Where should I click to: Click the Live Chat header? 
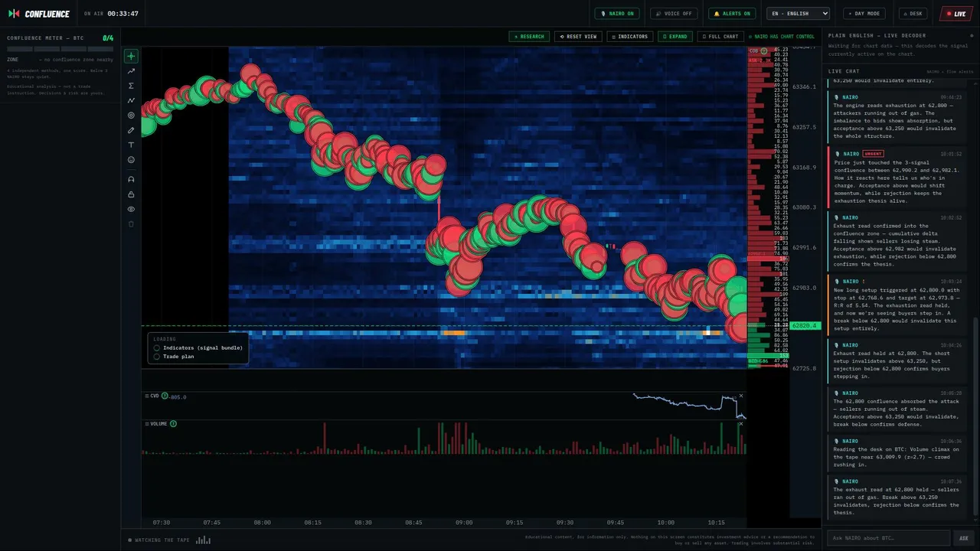tap(844, 71)
